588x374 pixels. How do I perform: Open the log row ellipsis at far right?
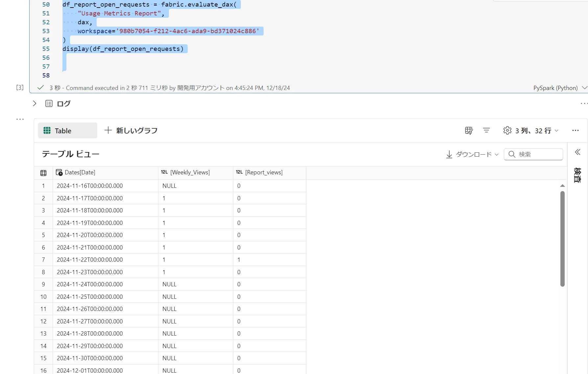coord(584,103)
